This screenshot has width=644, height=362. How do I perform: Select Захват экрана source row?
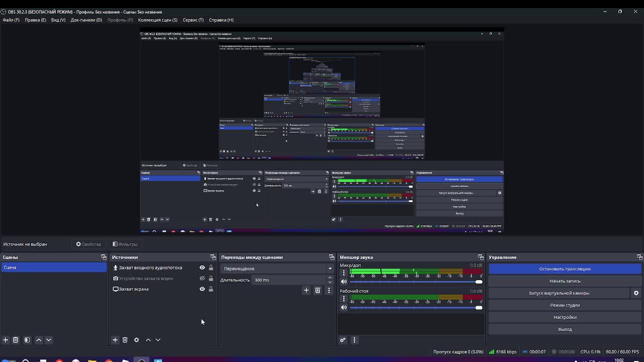(x=163, y=289)
